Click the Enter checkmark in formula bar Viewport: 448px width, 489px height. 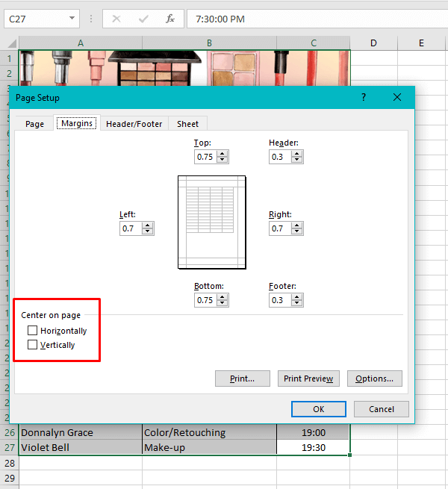pyautogui.click(x=143, y=19)
